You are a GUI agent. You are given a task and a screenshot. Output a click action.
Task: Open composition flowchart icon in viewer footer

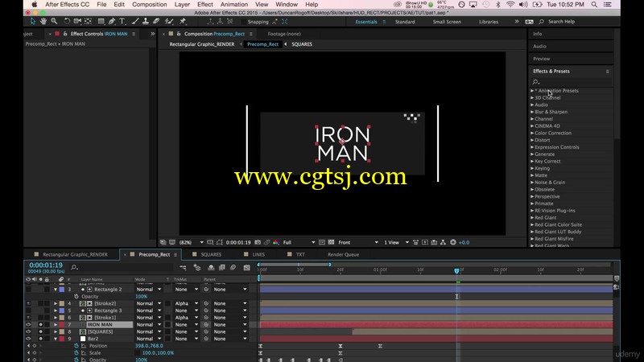tap(443, 243)
